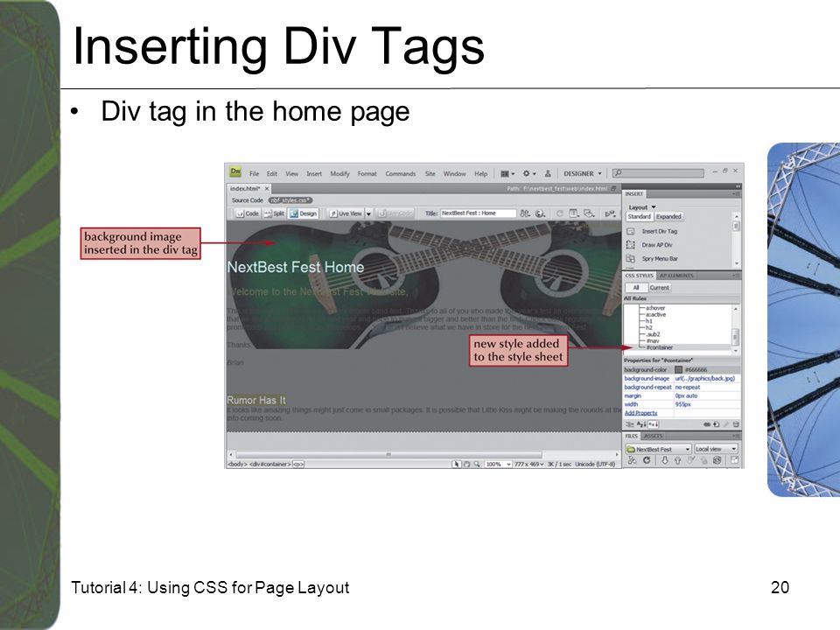Viewport: 840px width, 630px height.
Task: Select the index.html document tab
Action: [245, 189]
